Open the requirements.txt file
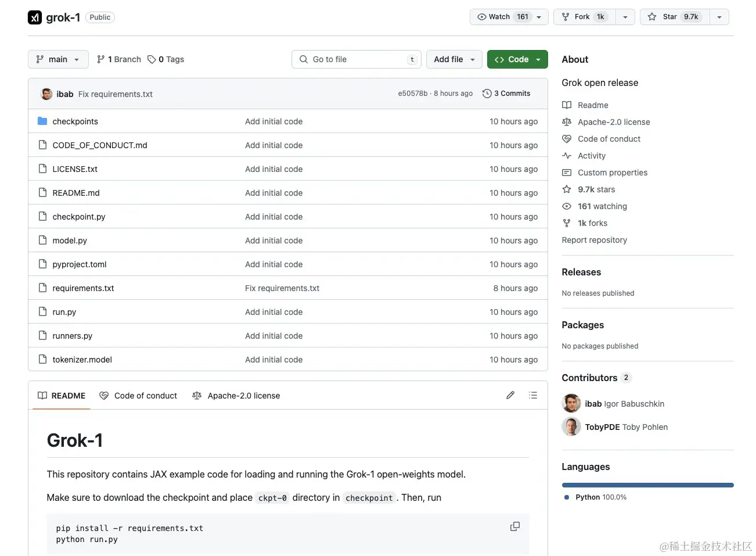 pyautogui.click(x=83, y=288)
